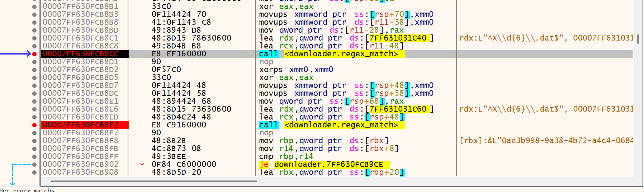Select address 00007FF630FCB8B3
The image size is (644, 192).
pyautogui.click(x=81, y=14)
